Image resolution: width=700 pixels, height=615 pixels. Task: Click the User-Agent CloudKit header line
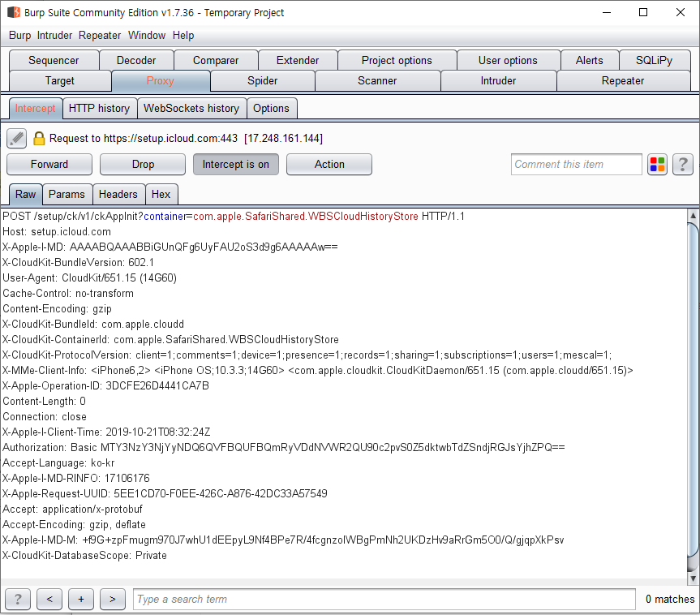pyautogui.click(x=90, y=277)
